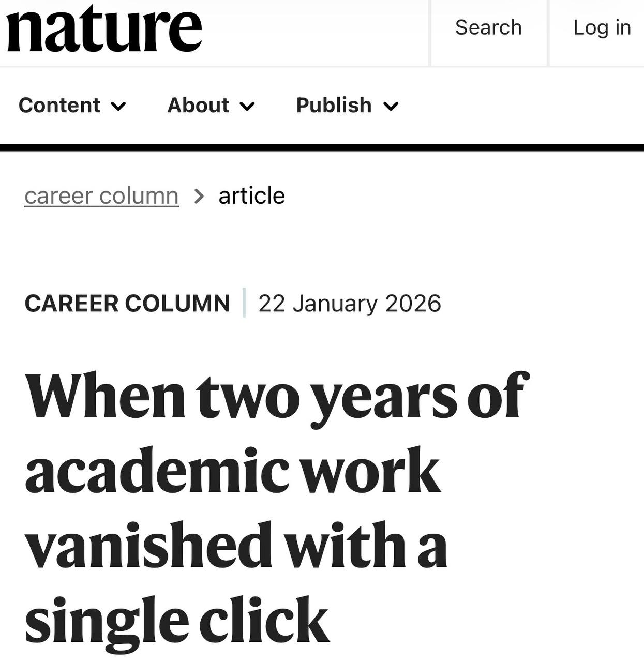Expand the chevron next to Publish
Image resolution: width=644 pixels, height=662 pixels.
click(391, 107)
